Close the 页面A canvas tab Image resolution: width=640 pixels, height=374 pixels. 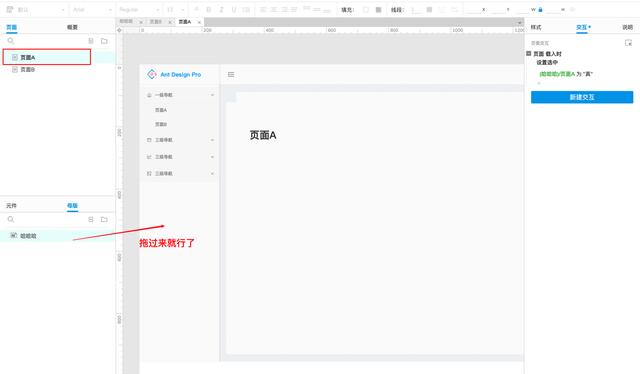[199, 22]
